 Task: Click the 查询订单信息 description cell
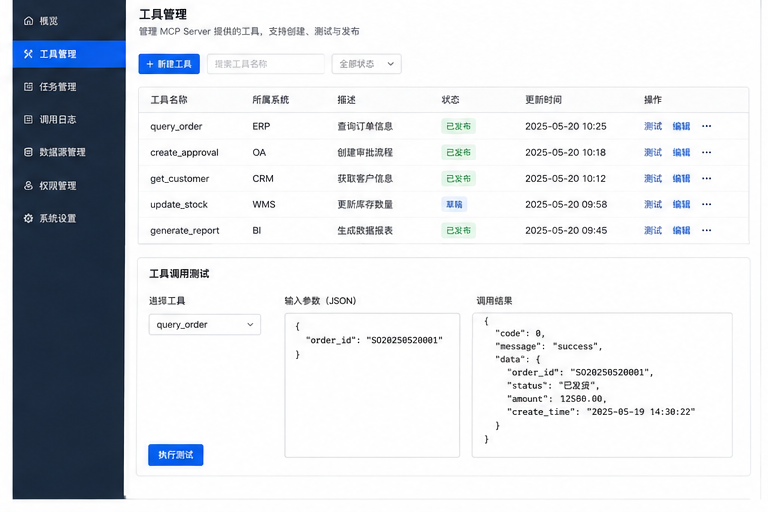[365, 126]
